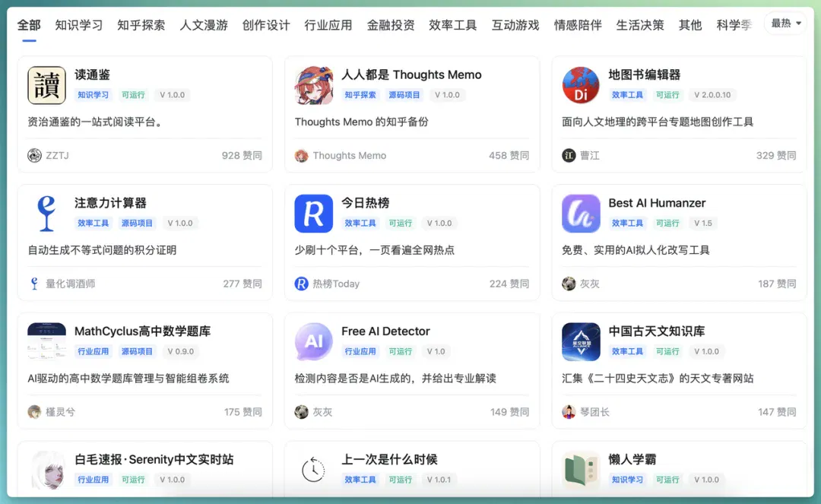Click the V 1.0.1 label on 上一次是什么时候

click(x=439, y=480)
